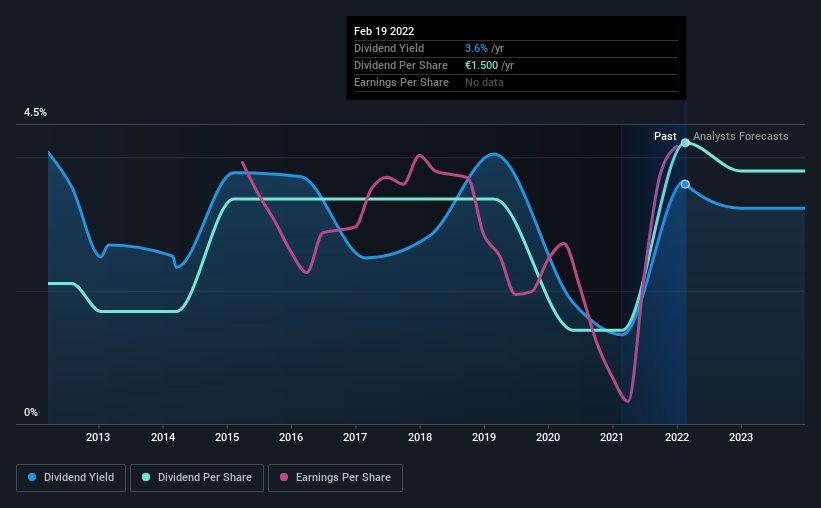Toggle the Earnings Per Share legend button

pos(335,478)
